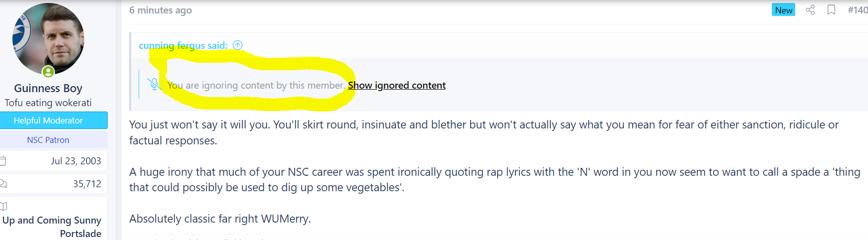Click the calendar joined-date icon
The image size is (868, 240).
(x=2, y=161)
